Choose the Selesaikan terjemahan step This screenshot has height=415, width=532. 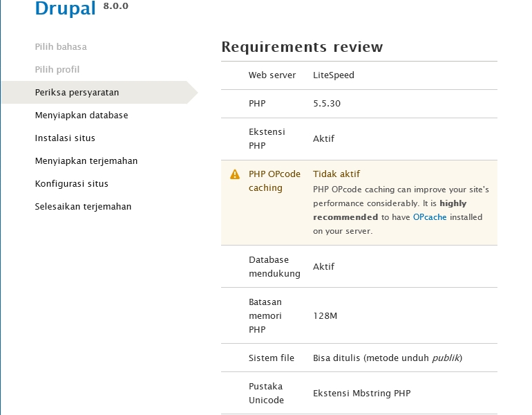pyautogui.click(x=83, y=207)
